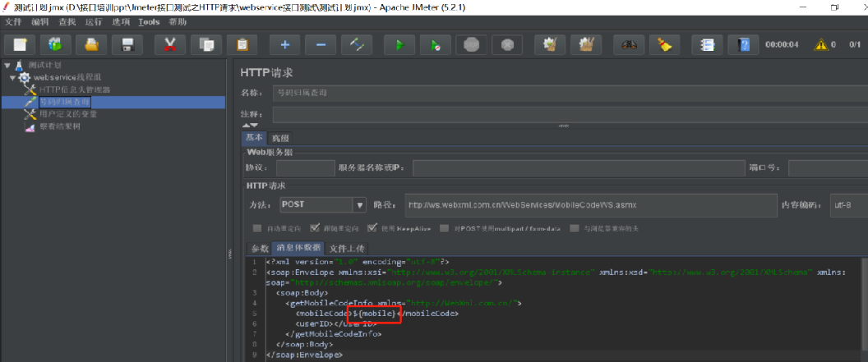
Task: Click the Shutdown test icon
Action: coord(507,45)
